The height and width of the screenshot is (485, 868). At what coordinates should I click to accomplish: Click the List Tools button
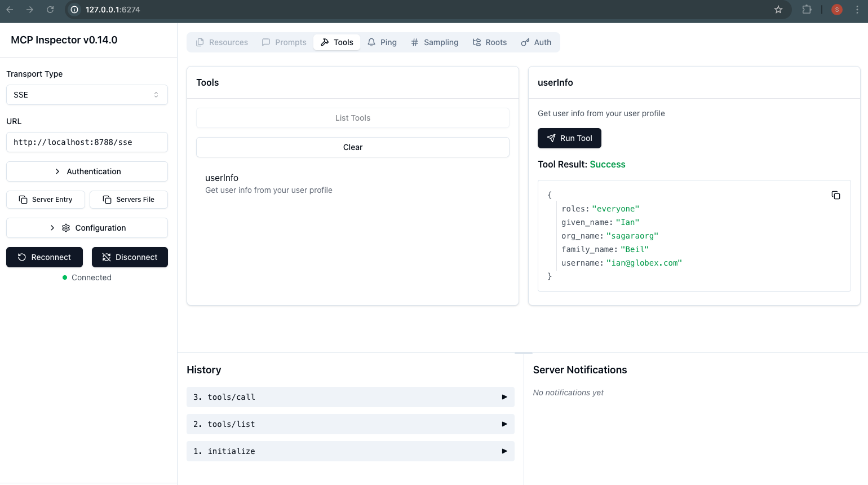[x=353, y=118]
